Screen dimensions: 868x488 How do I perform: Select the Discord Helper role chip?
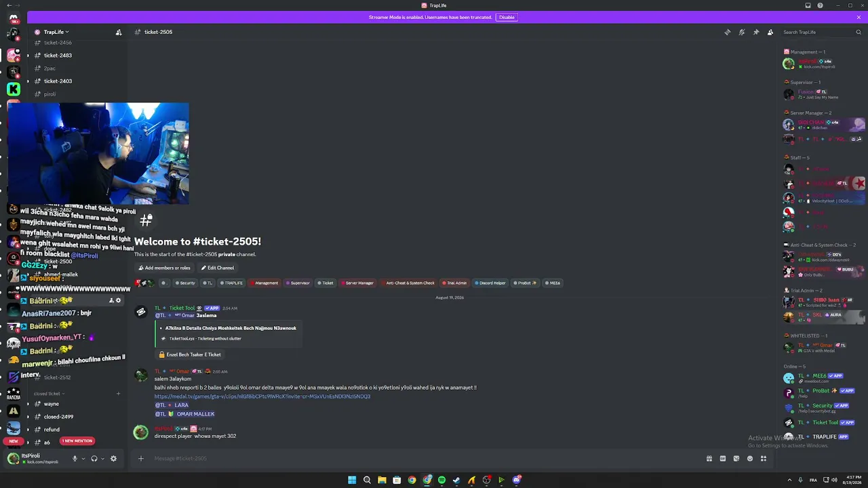[x=490, y=283]
